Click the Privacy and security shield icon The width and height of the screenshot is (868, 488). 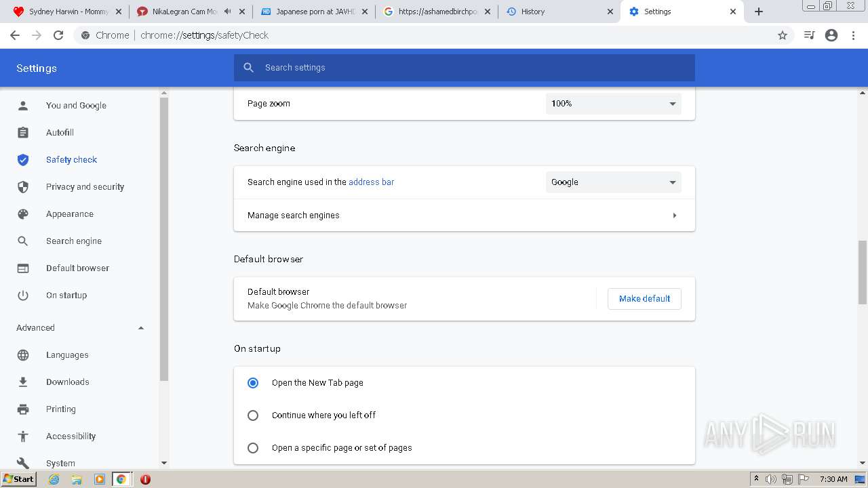23,187
